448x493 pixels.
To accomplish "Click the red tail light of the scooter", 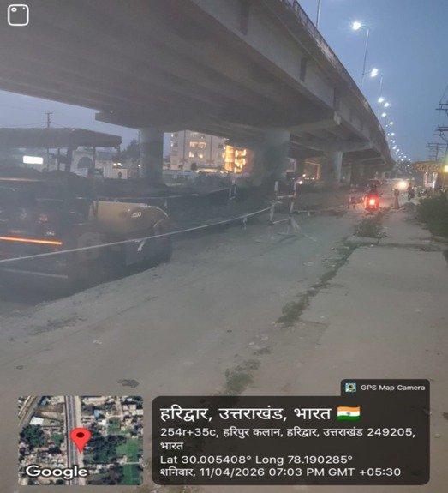I will (371, 201).
